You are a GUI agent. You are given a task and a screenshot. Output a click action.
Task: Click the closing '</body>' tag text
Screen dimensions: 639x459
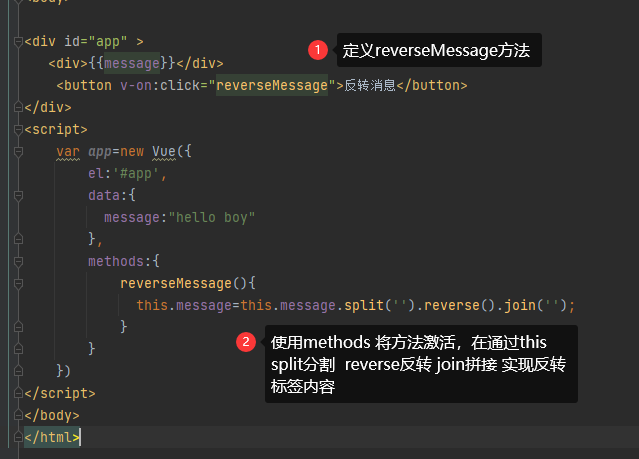(52, 415)
